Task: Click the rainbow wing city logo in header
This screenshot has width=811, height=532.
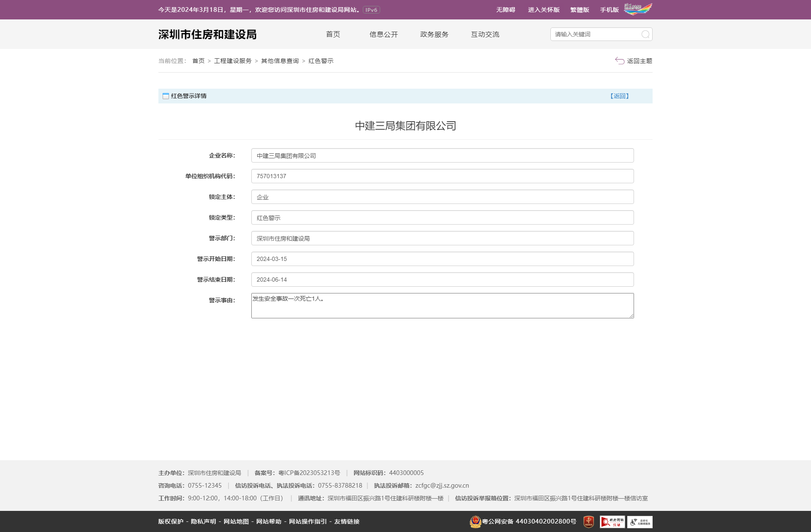Action: (638, 8)
